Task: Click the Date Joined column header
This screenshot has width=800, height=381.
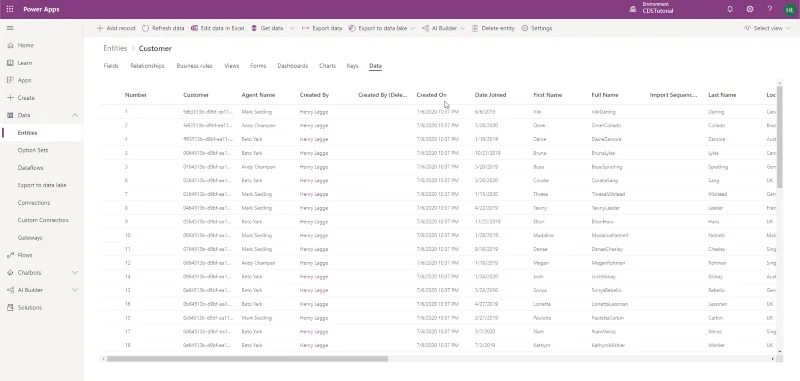Action: pyautogui.click(x=490, y=95)
